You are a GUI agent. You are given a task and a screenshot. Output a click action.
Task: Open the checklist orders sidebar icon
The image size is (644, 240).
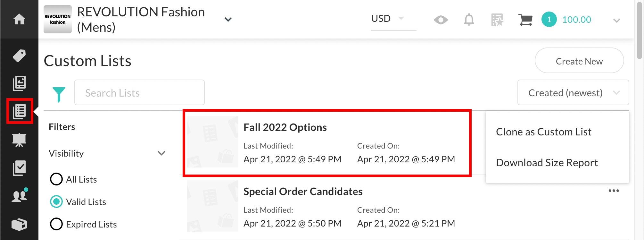coord(19,168)
